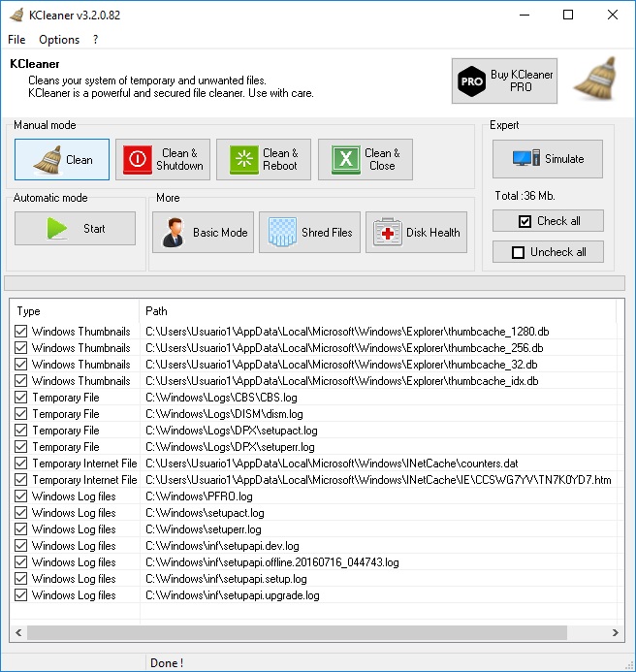Click the green X icon for Clean & Close
The height and width of the screenshot is (672, 636).
click(345, 159)
